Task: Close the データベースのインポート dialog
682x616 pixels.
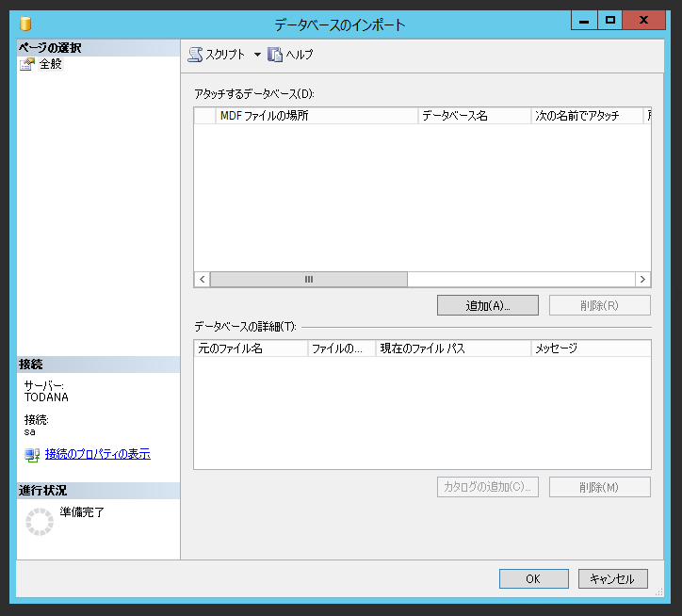Action: tap(643, 21)
